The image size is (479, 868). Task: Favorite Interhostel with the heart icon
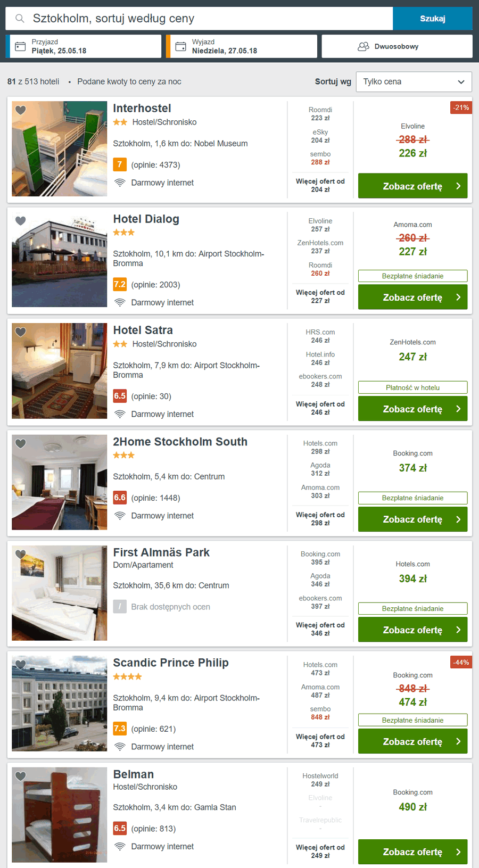[x=20, y=110]
